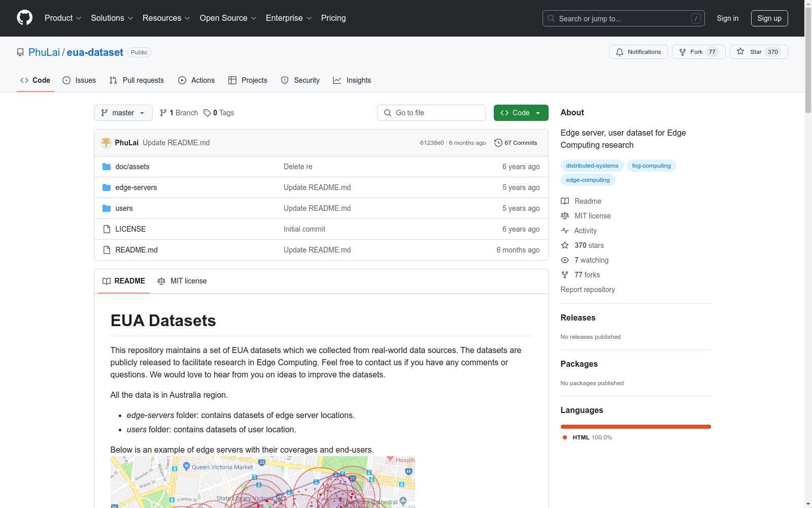Open the Security shield icon
812x508 pixels.
pyautogui.click(x=284, y=80)
